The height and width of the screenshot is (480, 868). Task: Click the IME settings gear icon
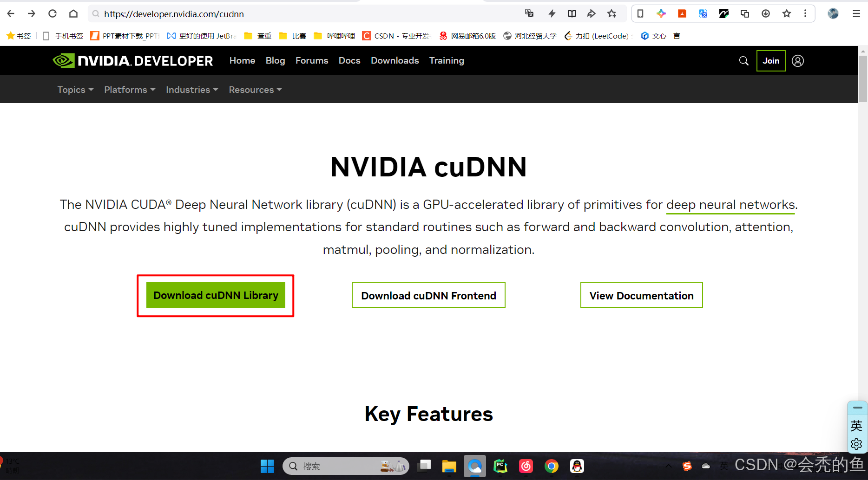click(856, 444)
